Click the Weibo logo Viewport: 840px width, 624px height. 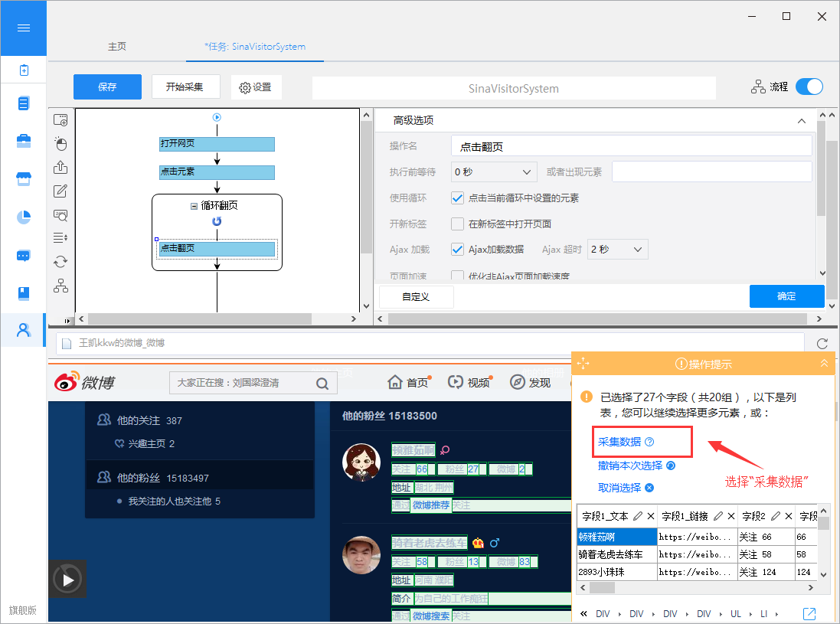(x=85, y=382)
